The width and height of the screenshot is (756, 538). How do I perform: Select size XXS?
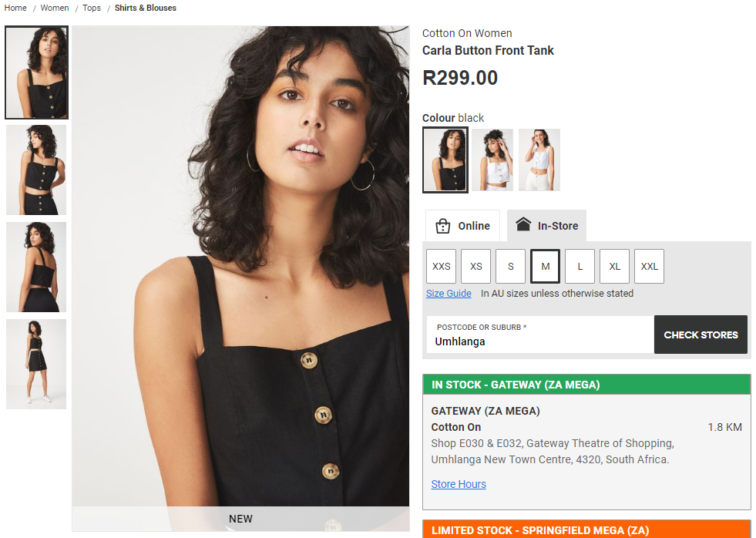pyautogui.click(x=441, y=266)
